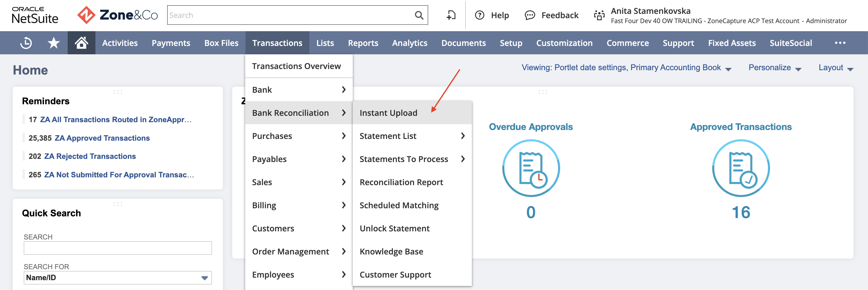
Task: Click the Quick Search text field
Action: click(118, 248)
